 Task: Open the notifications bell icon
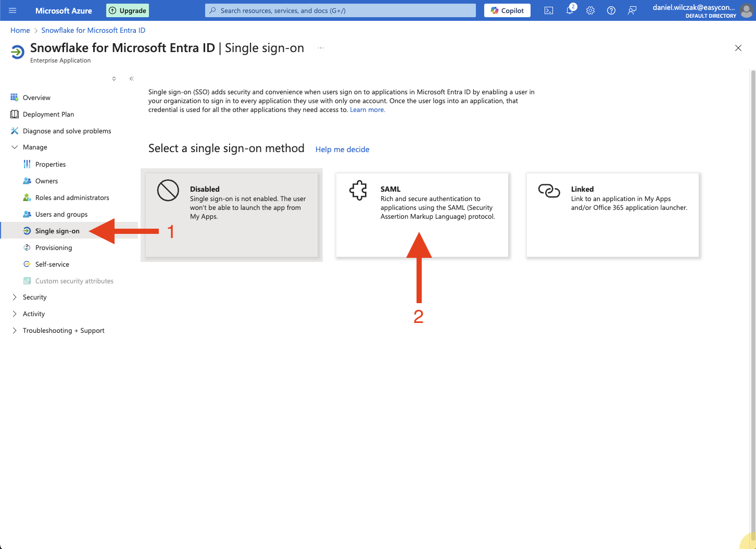[x=570, y=10]
